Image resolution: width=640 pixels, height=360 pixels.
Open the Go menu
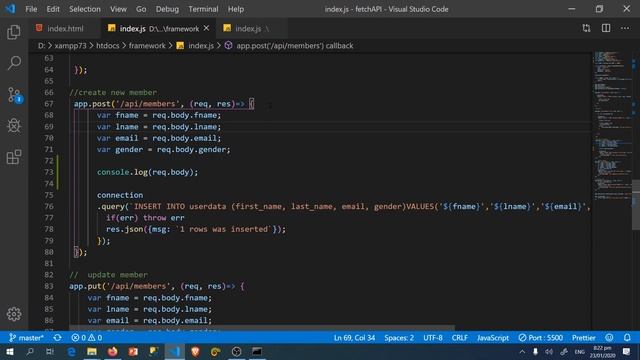[x=141, y=9]
